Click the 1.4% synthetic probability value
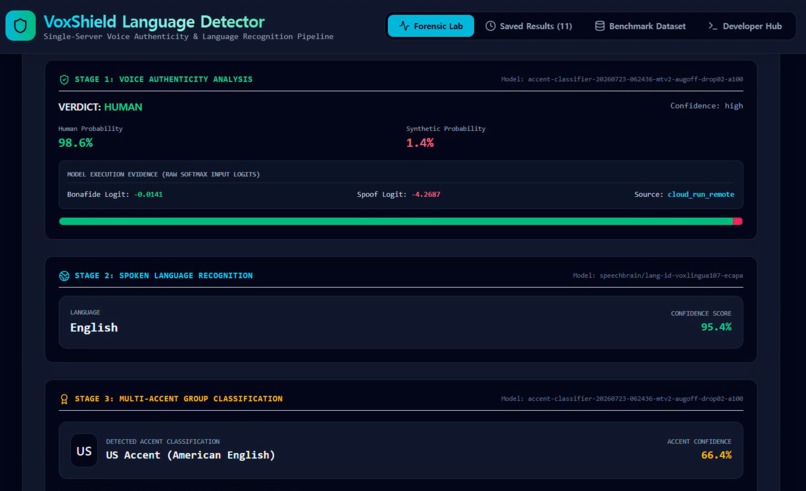806x491 pixels. pos(420,143)
